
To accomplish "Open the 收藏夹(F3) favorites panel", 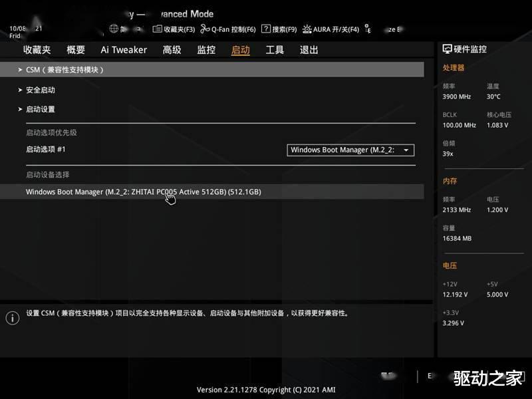I will pyautogui.click(x=175, y=29).
